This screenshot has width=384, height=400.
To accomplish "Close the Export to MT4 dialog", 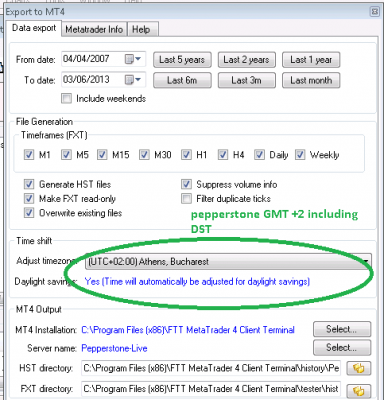I will tap(375, 12).
